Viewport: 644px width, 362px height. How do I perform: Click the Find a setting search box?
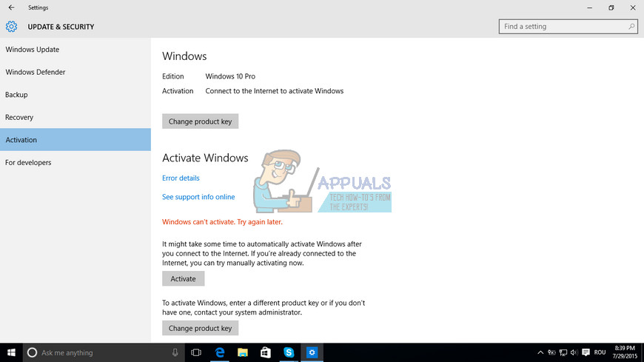568,27
